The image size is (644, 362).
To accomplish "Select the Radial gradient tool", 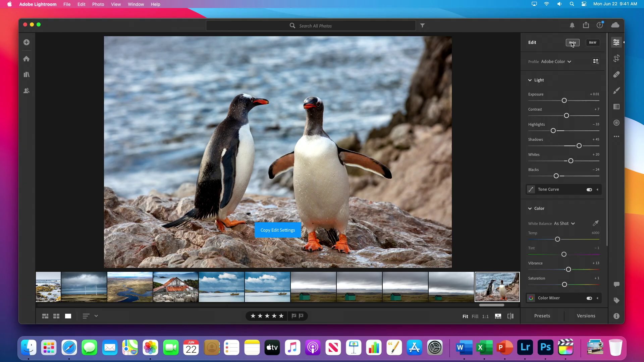I will point(616,123).
